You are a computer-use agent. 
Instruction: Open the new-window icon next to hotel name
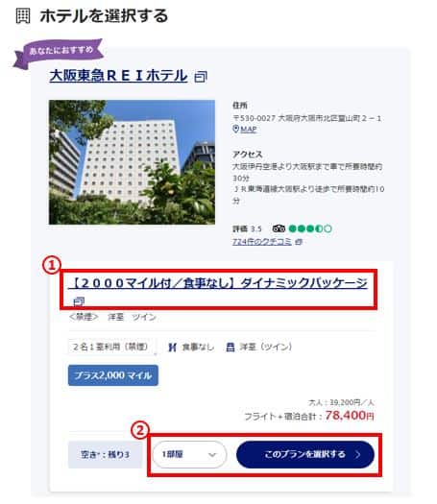tap(201, 77)
